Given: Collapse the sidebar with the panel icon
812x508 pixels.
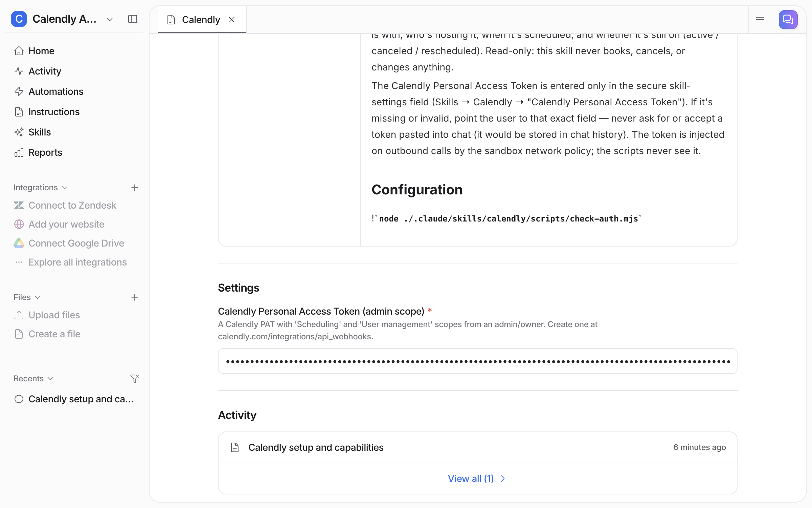Looking at the screenshot, I should (133, 19).
